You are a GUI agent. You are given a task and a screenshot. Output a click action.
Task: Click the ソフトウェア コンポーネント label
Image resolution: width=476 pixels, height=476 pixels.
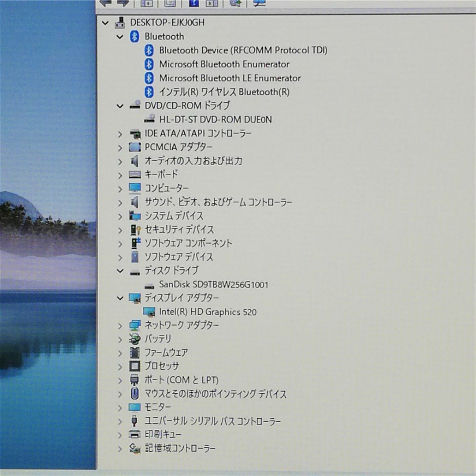(x=188, y=243)
